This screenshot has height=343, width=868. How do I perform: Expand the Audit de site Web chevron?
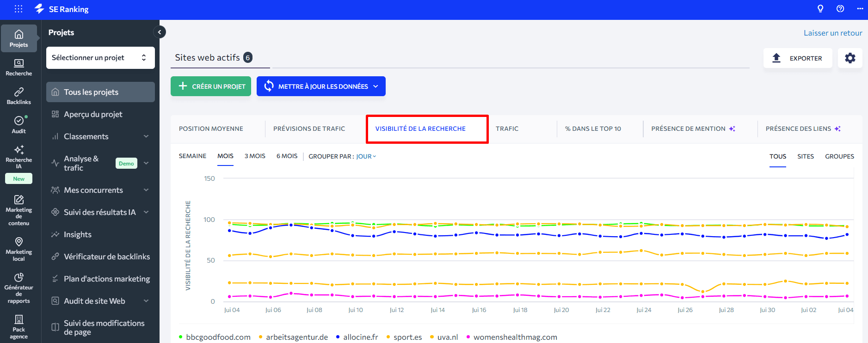pos(146,301)
